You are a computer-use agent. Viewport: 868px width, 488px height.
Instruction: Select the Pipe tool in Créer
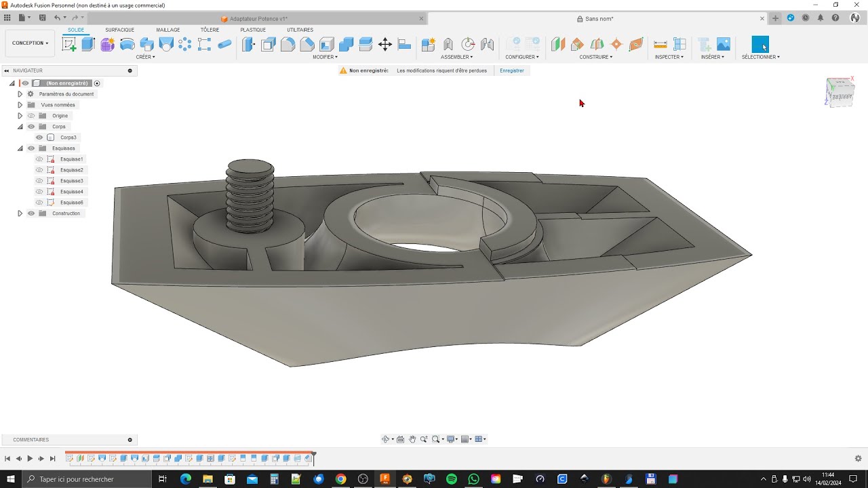coord(224,45)
